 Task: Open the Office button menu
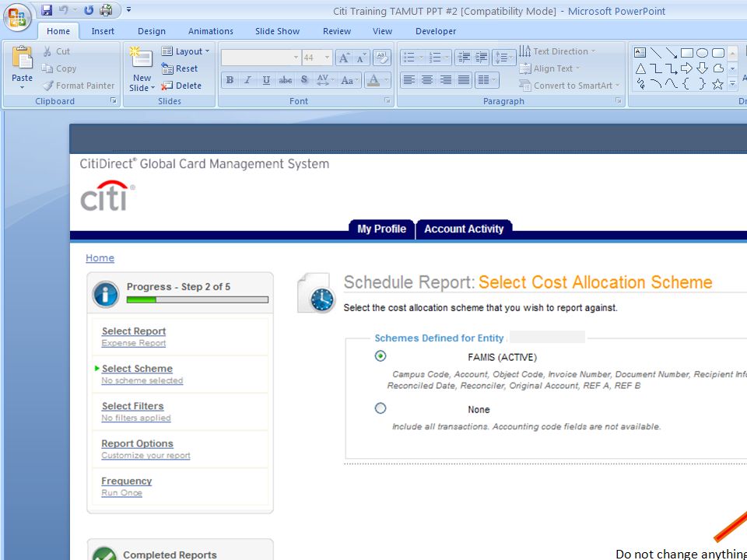click(x=17, y=17)
